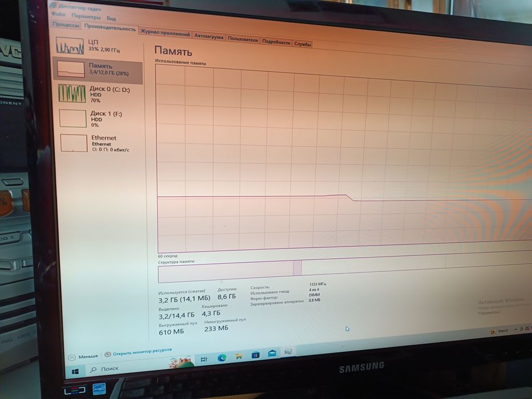Click the Память 3,4/12,0 ГБ (28%) label
Image resolution: width=532 pixels, height=399 pixels.
pyautogui.click(x=108, y=69)
